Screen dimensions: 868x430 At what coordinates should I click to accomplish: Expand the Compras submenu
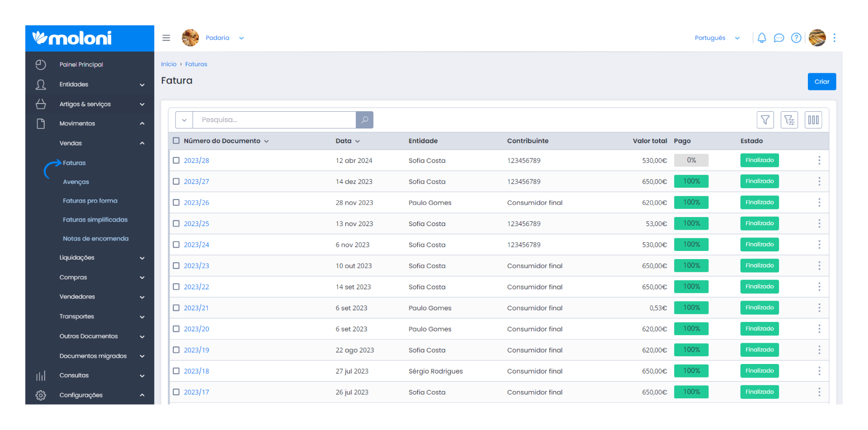pyautogui.click(x=142, y=278)
